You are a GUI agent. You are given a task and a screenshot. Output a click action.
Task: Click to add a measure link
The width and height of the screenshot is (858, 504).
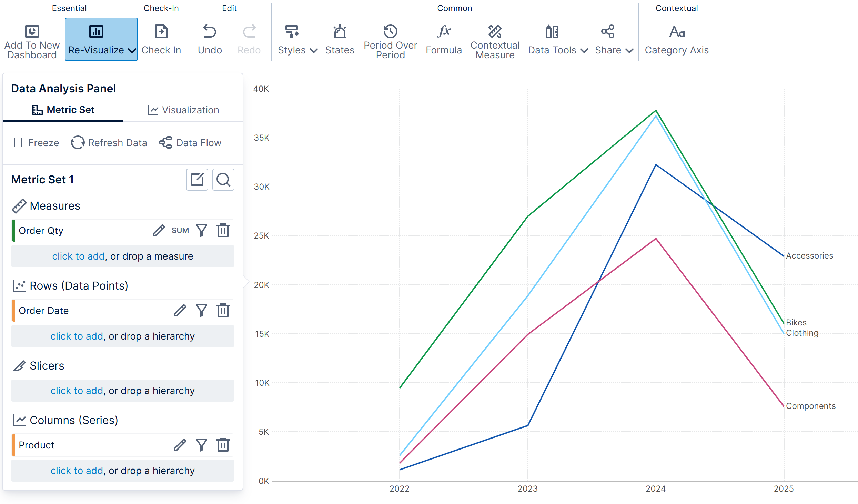(78, 256)
